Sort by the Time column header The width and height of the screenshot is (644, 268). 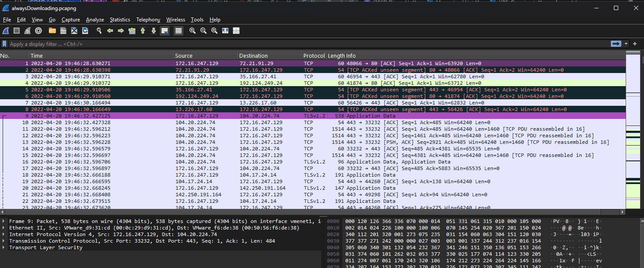click(x=101, y=56)
